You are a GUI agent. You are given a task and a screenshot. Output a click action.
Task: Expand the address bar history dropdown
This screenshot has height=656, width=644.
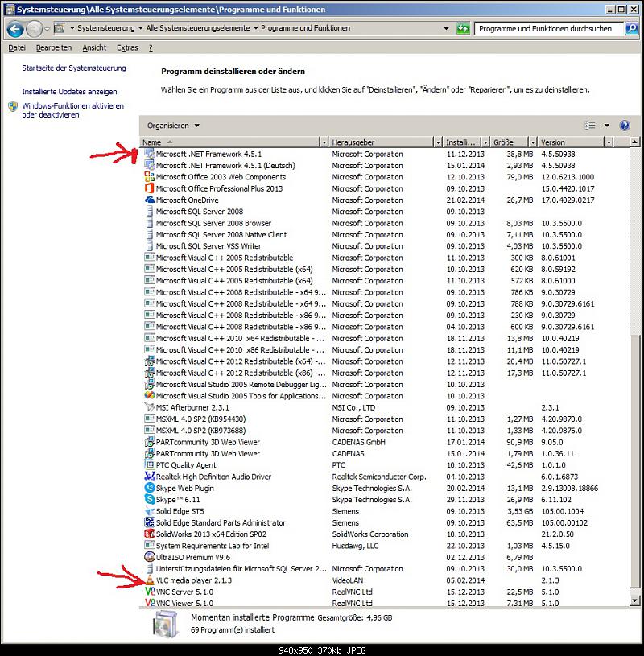446,28
